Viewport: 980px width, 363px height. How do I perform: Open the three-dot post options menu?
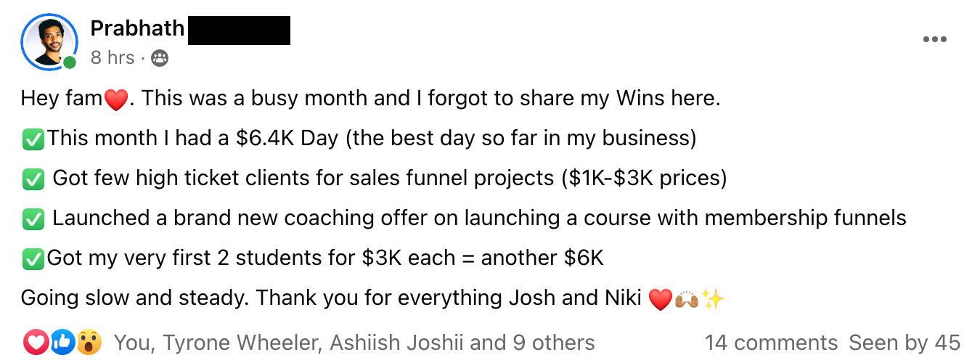934,39
